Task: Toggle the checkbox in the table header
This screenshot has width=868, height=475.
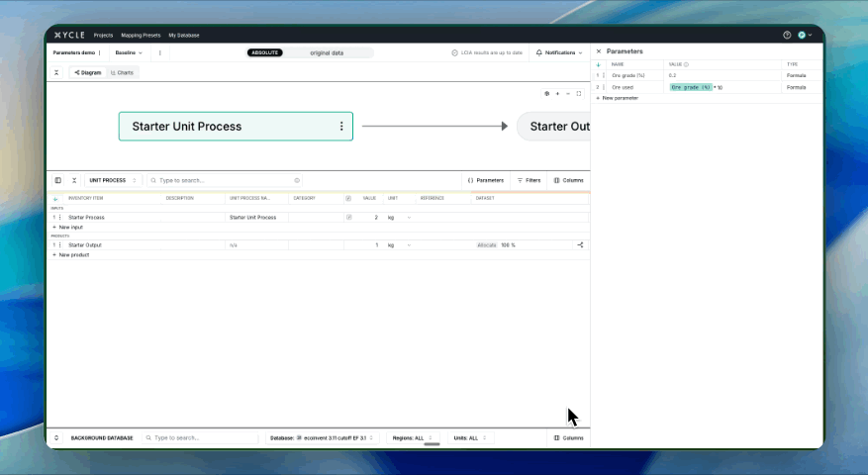Action: 348,198
